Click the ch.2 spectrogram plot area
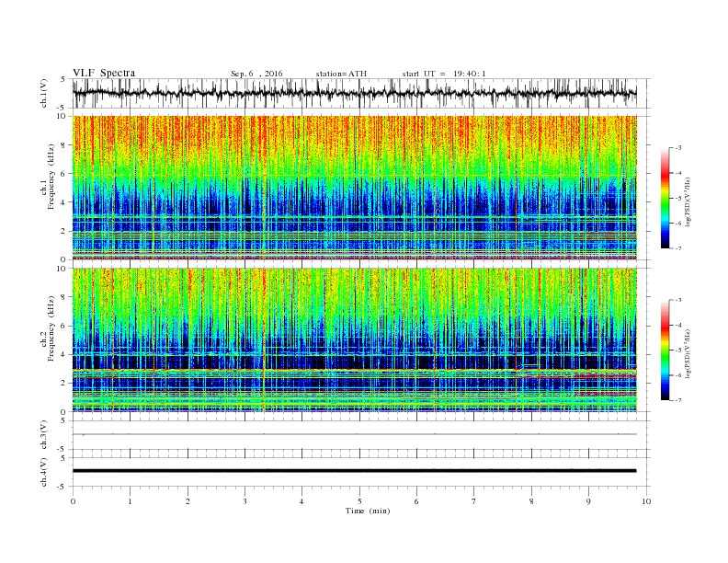Screen dimensions: 728x563 pos(355,340)
